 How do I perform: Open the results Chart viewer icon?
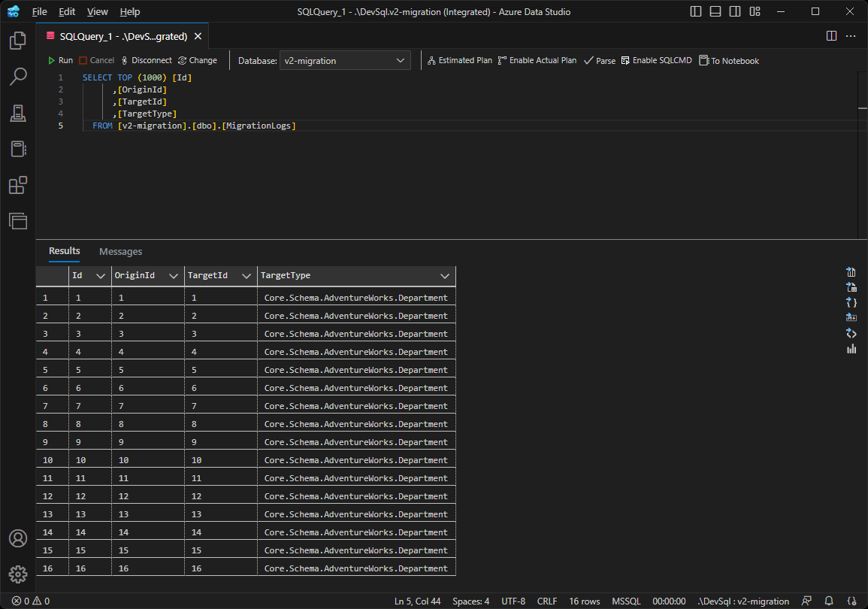click(x=851, y=349)
